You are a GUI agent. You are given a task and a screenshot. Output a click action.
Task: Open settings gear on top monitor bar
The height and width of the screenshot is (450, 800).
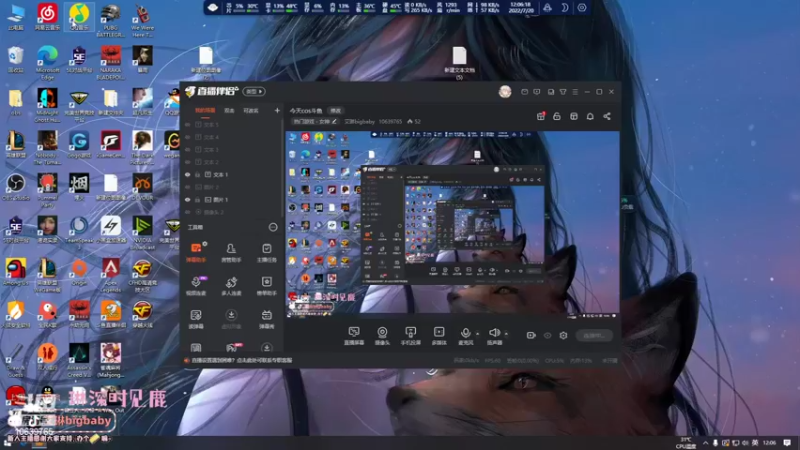[582, 8]
